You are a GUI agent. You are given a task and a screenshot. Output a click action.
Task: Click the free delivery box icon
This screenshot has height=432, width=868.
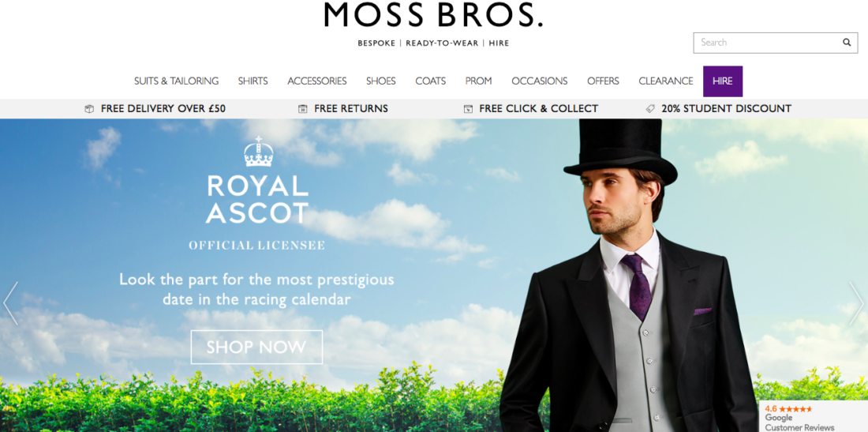click(89, 109)
